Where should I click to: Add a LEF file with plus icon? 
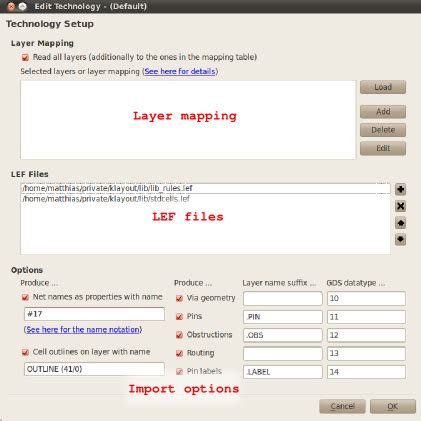click(x=400, y=189)
